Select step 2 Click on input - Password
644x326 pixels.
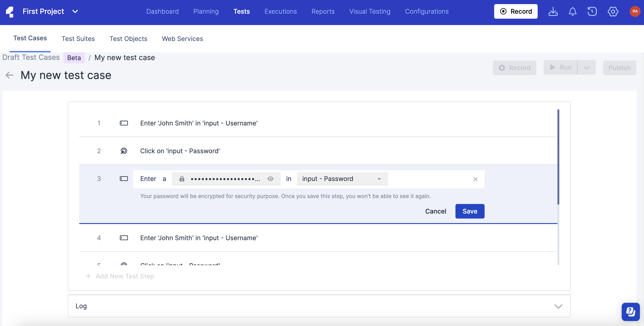tap(318, 151)
